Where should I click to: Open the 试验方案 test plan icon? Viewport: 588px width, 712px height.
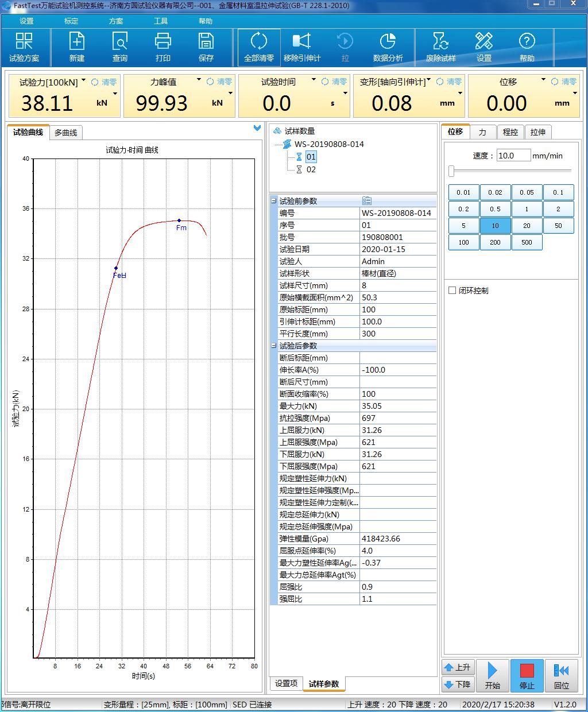[x=24, y=47]
